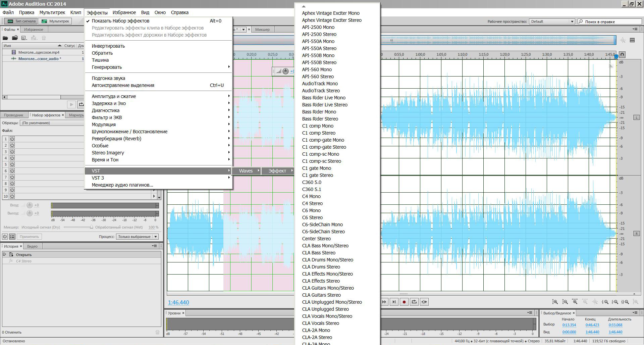
Task: Click selection start time 0:13.354
Action: click(569, 325)
